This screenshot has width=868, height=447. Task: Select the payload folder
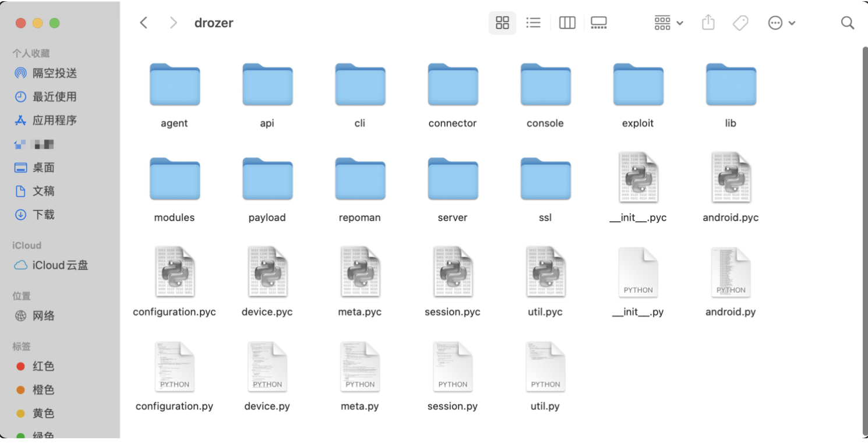click(267, 179)
